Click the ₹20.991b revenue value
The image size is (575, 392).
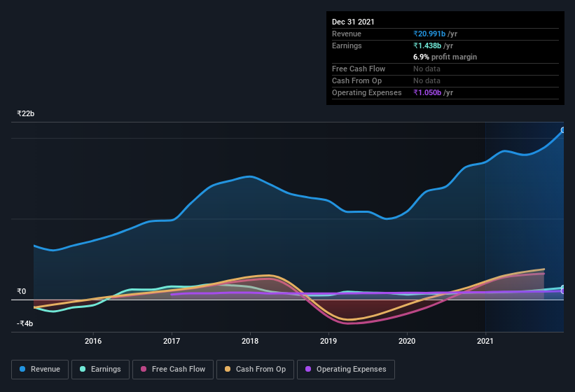[429, 34]
